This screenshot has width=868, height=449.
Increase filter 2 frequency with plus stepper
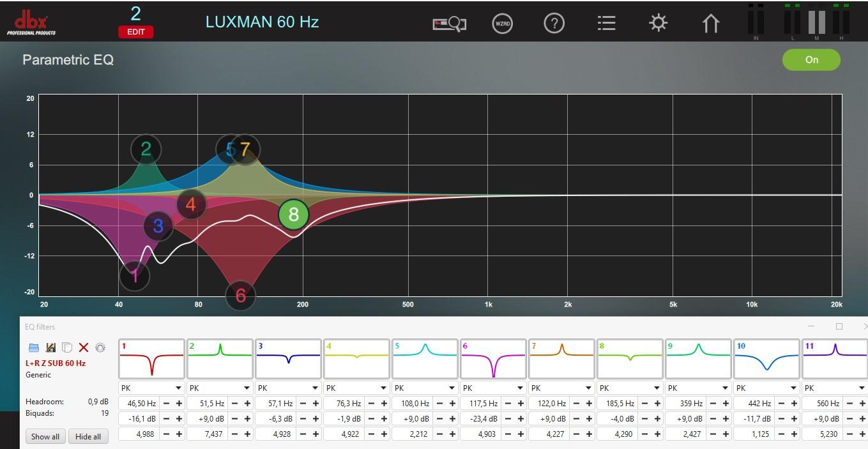click(247, 404)
